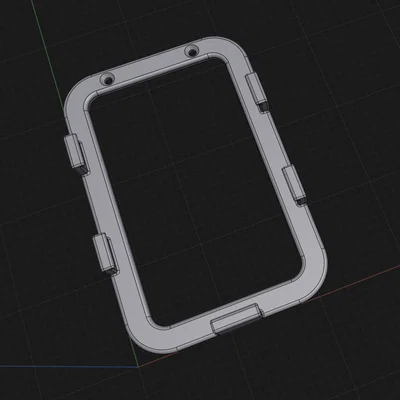Select the left screw hole on frame
The width and height of the screenshot is (400, 400).
[x=107, y=80]
